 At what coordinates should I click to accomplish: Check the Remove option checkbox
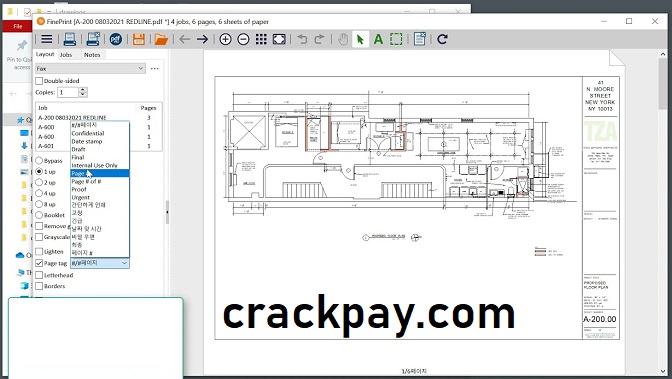click(x=39, y=226)
